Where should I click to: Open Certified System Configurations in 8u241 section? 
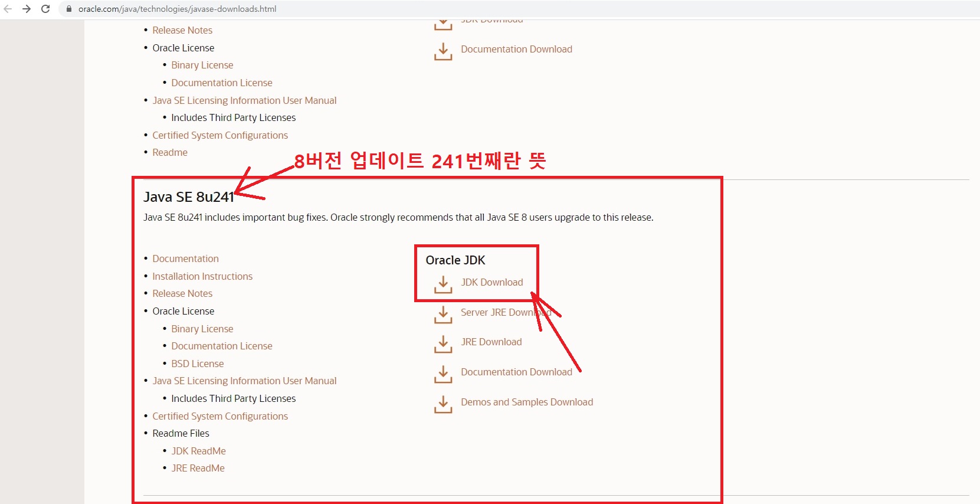click(220, 416)
